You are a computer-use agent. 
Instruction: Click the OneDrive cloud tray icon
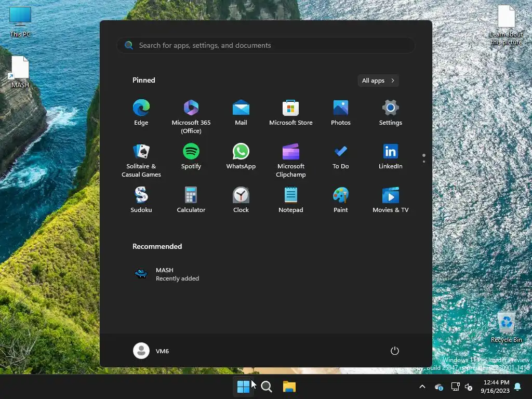coord(438,387)
